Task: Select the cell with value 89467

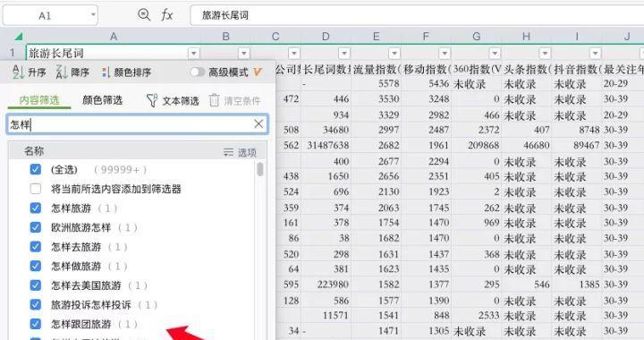Action: coord(577,145)
